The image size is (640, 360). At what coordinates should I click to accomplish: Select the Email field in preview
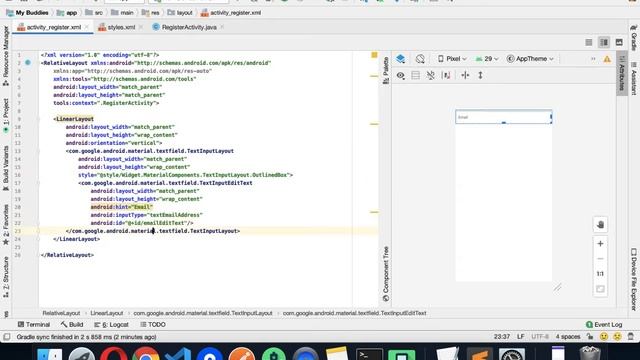[504, 117]
